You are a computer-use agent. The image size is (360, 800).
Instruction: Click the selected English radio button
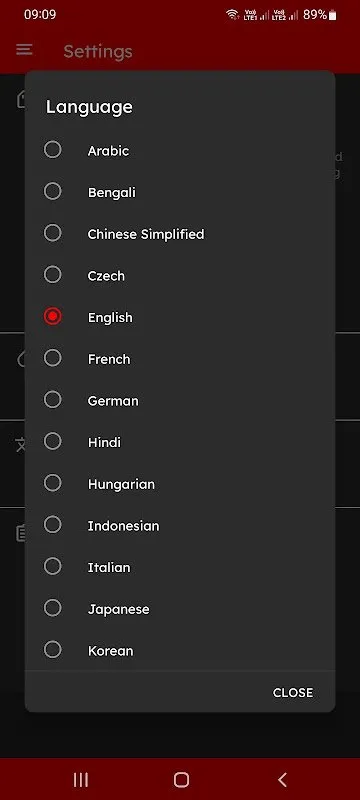53,317
